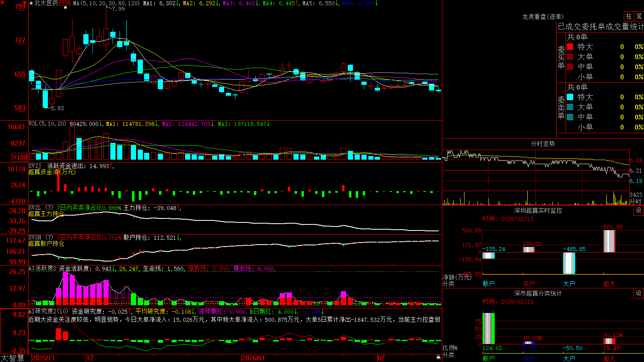Select the SVZL (7) indicator label

tap(41, 208)
